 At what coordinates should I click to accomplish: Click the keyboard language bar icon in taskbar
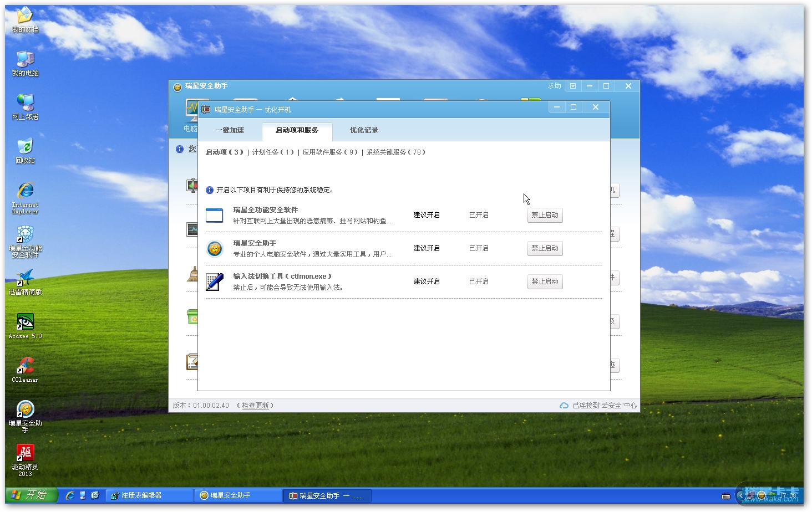click(x=726, y=496)
